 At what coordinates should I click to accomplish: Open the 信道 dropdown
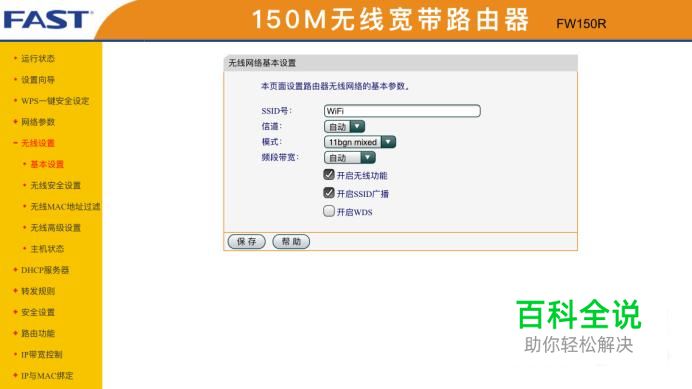click(344, 127)
